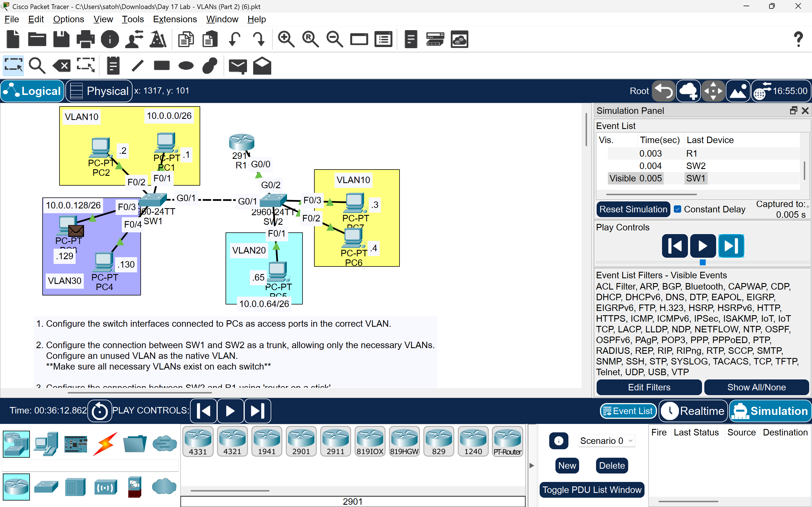Choose the 2911 router model
The height and width of the screenshot is (507, 812).
click(x=335, y=441)
